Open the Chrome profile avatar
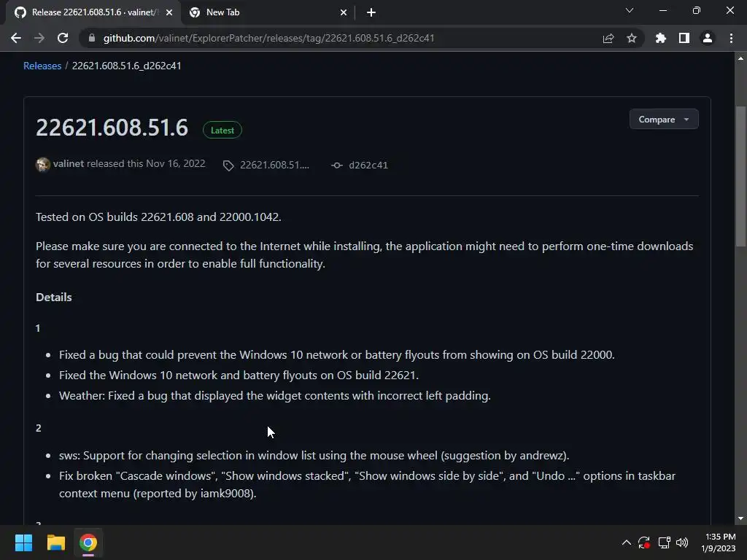This screenshot has width=747, height=560. [x=708, y=38]
